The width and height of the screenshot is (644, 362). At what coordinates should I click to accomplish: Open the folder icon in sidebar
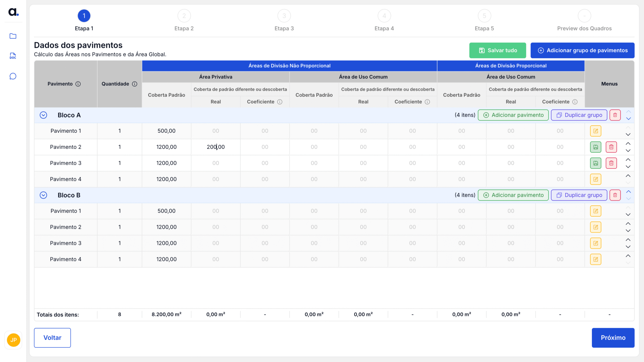tap(13, 36)
